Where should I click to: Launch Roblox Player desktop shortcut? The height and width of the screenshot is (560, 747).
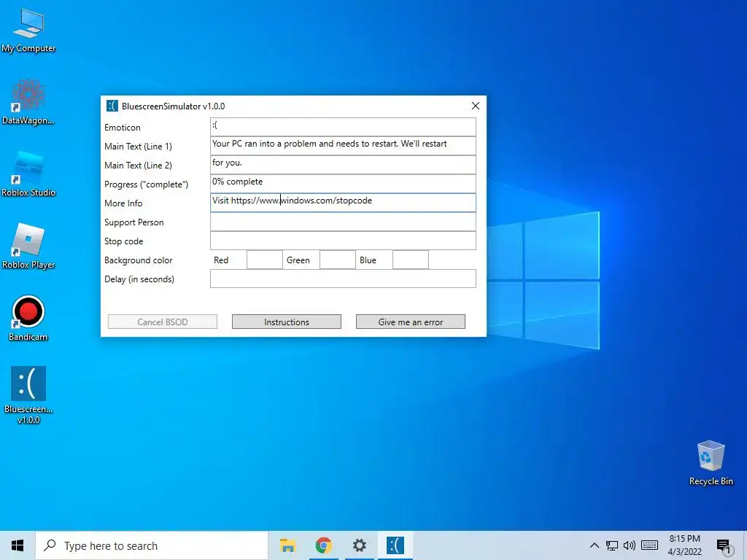[x=28, y=246]
